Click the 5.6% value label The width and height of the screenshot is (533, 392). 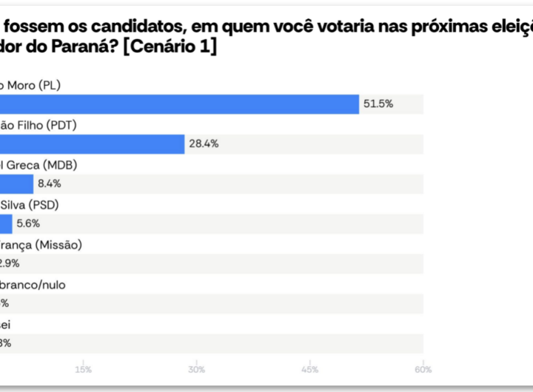pos(28,224)
